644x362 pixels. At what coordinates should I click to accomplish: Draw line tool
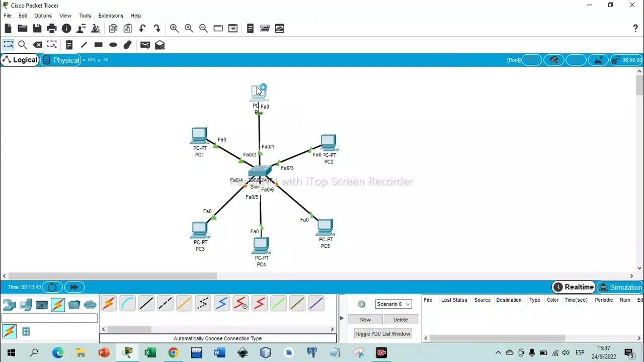coord(84,45)
